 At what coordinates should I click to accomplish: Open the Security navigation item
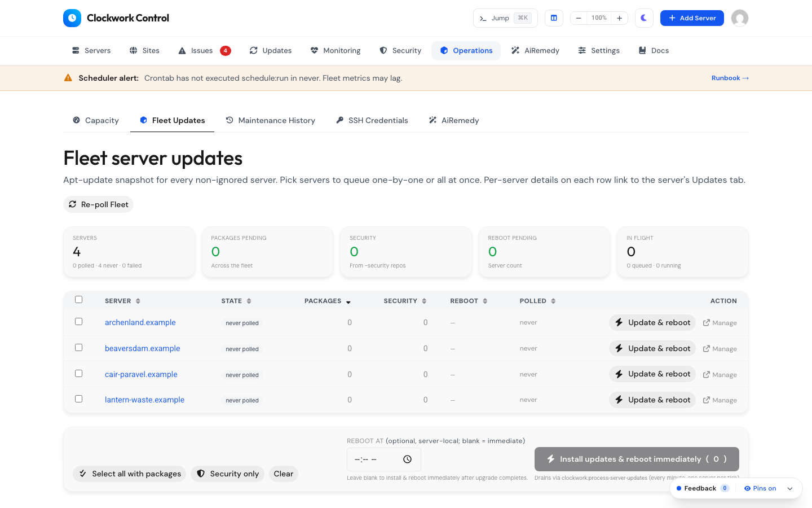pyautogui.click(x=400, y=51)
